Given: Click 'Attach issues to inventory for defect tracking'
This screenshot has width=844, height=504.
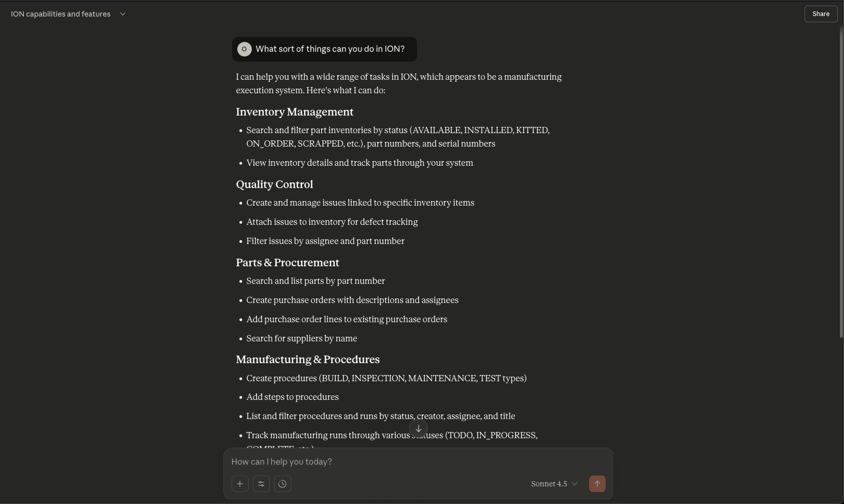Looking at the screenshot, I should click(x=332, y=222).
